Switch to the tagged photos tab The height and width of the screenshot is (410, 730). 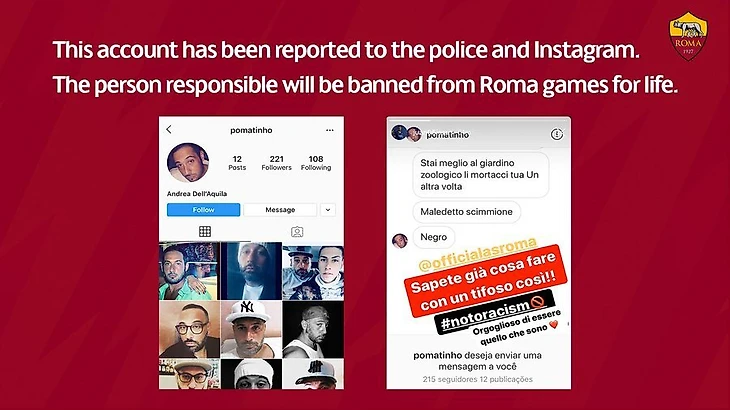(297, 231)
